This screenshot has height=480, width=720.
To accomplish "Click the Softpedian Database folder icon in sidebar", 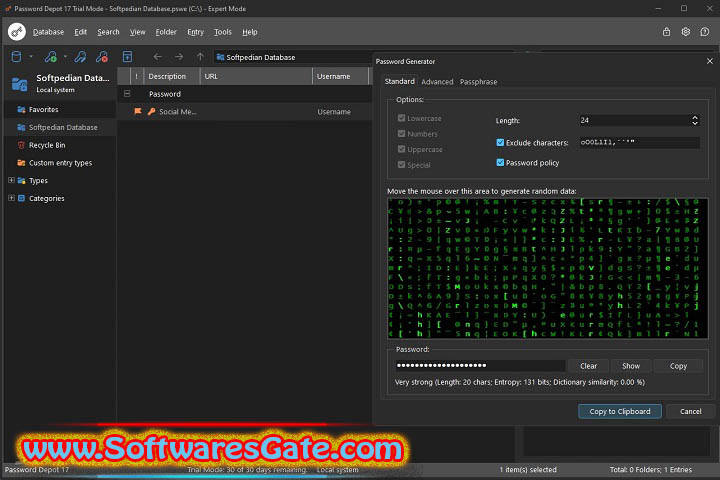I will click(21, 127).
